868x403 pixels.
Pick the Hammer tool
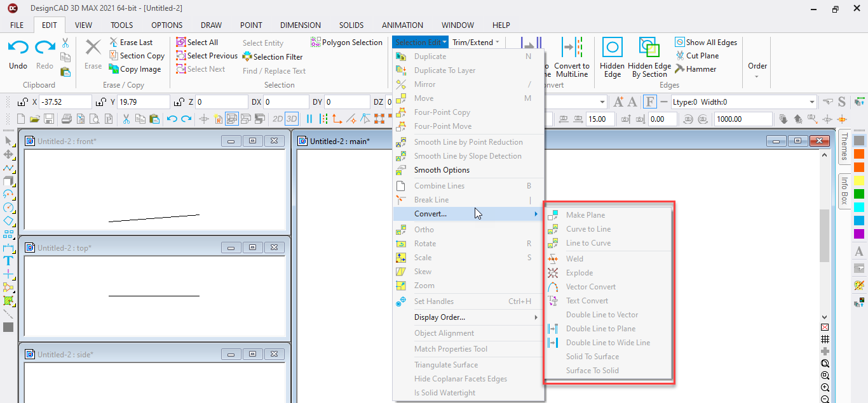pos(696,69)
